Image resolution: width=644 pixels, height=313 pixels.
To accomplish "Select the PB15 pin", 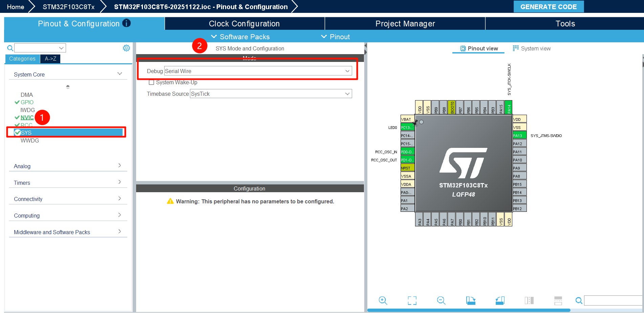I will pyautogui.click(x=519, y=184).
